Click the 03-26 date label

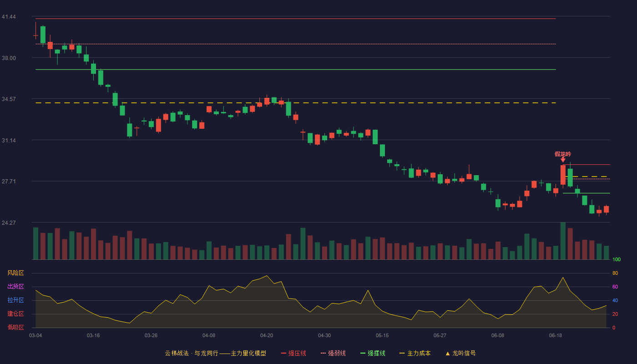151,335
